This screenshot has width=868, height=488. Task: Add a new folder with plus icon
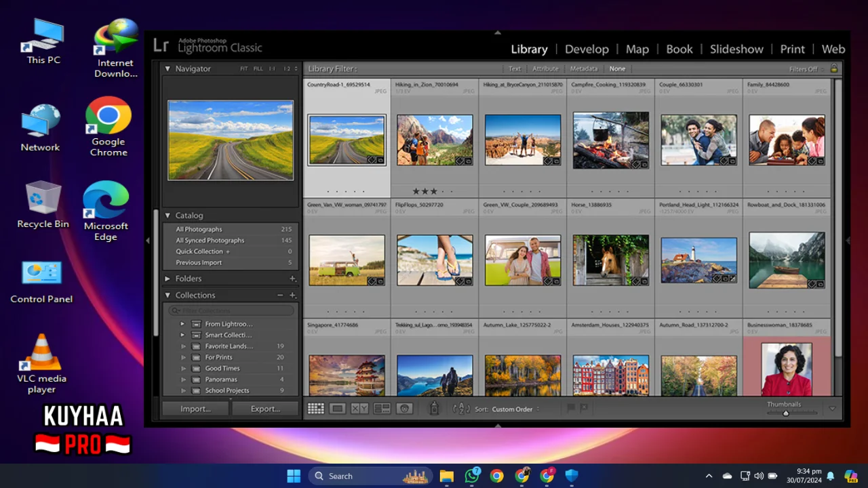pyautogui.click(x=293, y=279)
